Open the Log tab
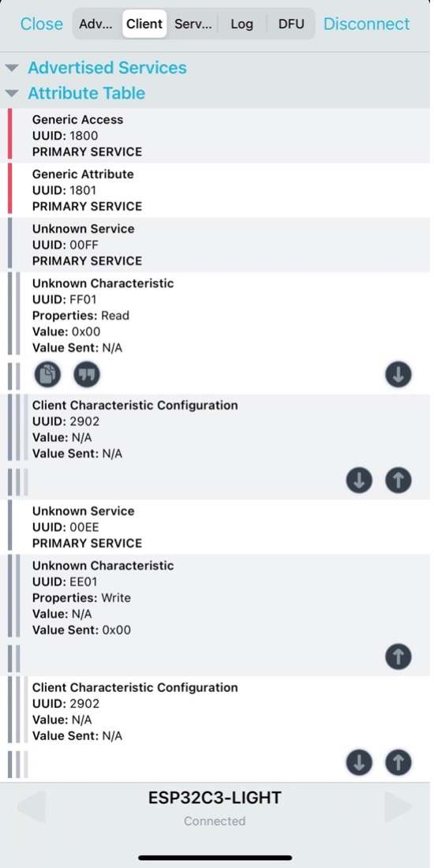434x868 pixels. point(242,24)
